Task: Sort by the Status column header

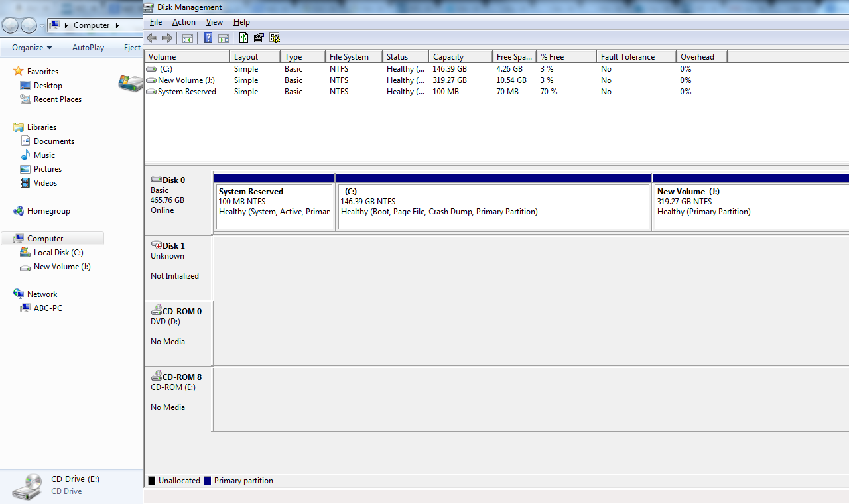Action: (x=405, y=57)
